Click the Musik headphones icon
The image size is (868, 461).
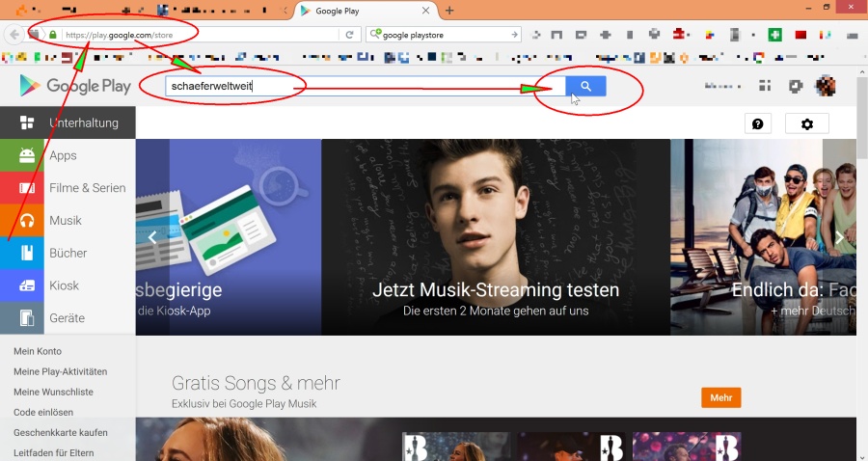22,221
